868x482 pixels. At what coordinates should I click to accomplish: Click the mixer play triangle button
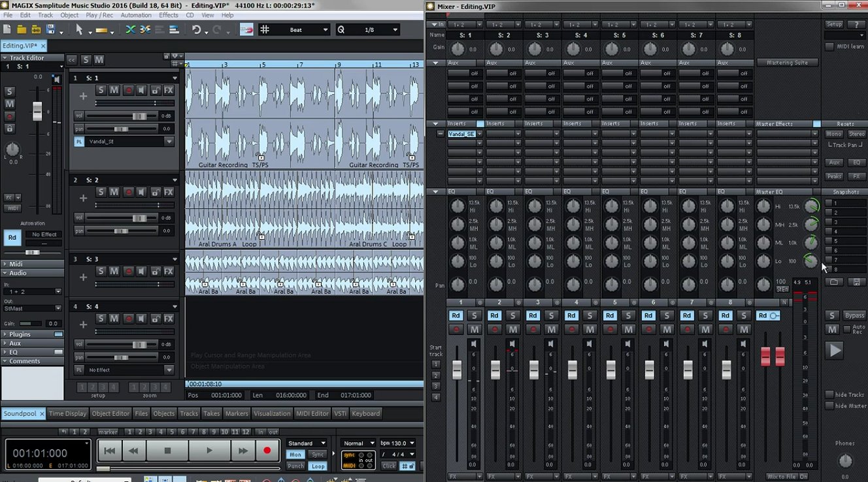tap(835, 350)
